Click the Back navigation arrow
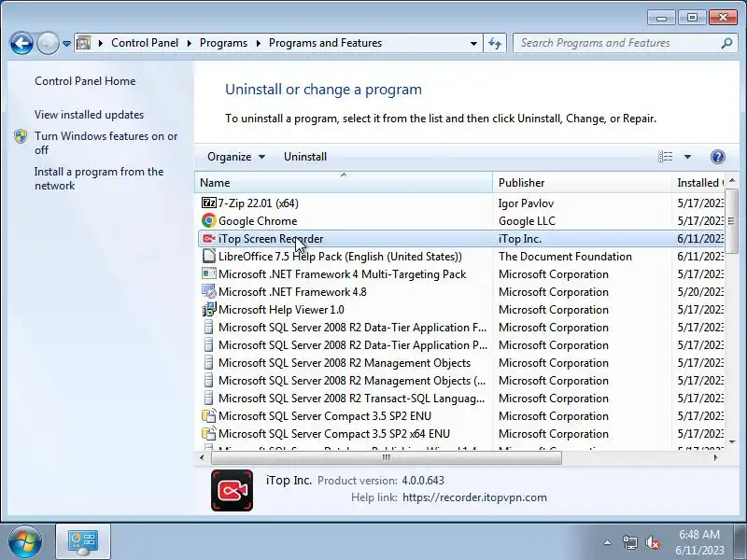Screen dimensions: 747x560 (21, 44)
